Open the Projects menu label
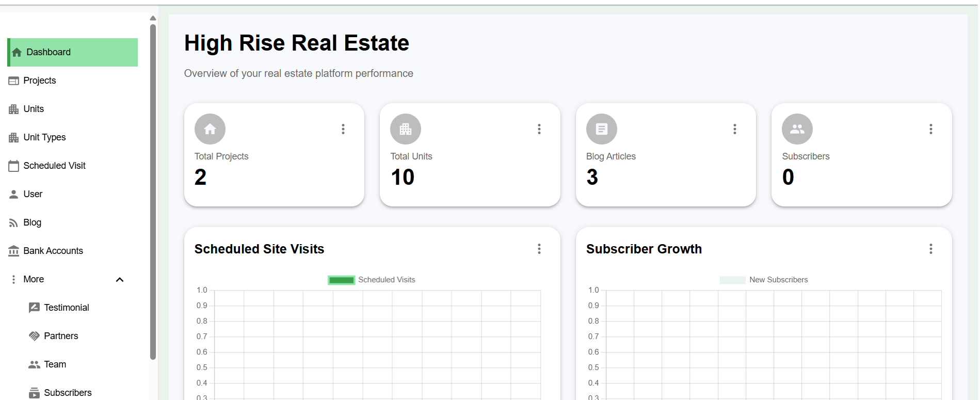 (x=40, y=81)
